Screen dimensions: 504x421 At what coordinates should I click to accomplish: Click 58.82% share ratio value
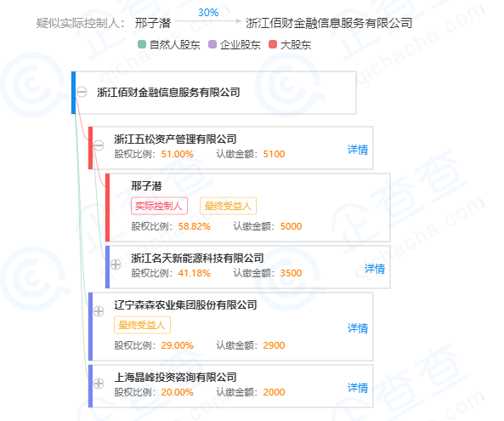pos(195,226)
